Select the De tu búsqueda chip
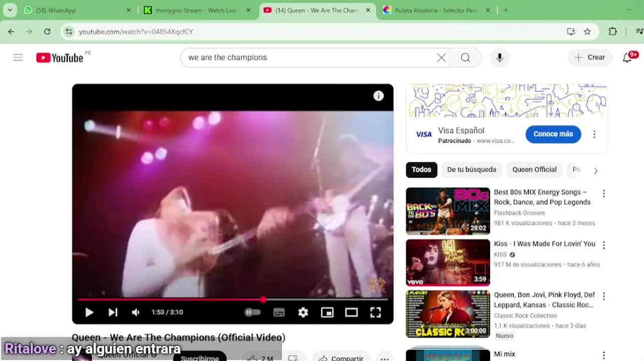644x361 pixels. coord(471,169)
